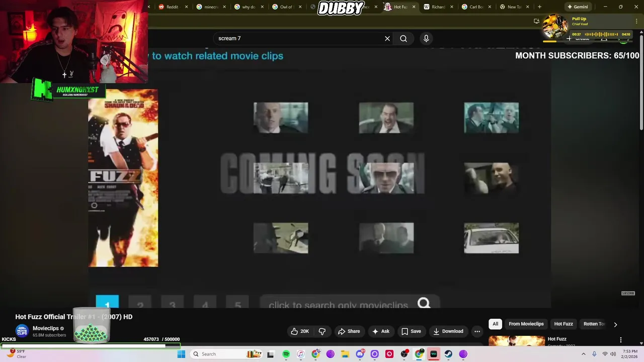Image resolution: width=644 pixels, height=362 pixels.
Task: Save the video to a playlist
Action: coord(411,331)
